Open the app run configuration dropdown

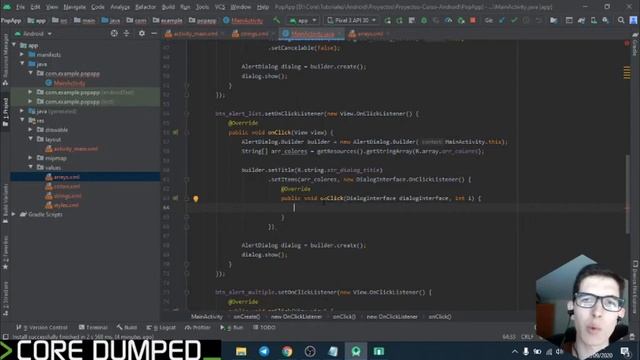click(302, 20)
